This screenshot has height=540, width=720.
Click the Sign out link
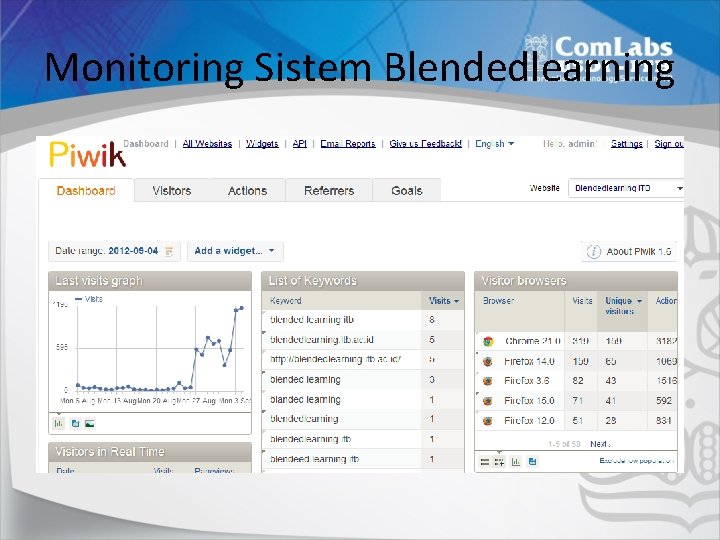click(669, 144)
